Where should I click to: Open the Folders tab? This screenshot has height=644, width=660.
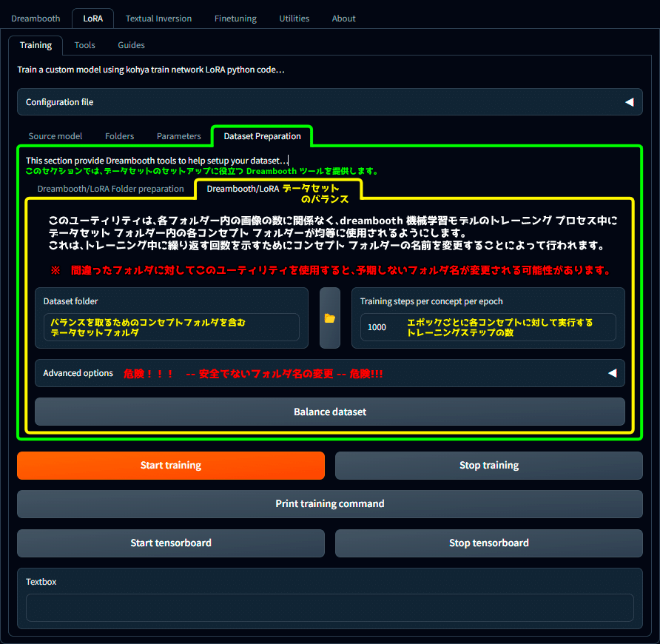pos(120,136)
